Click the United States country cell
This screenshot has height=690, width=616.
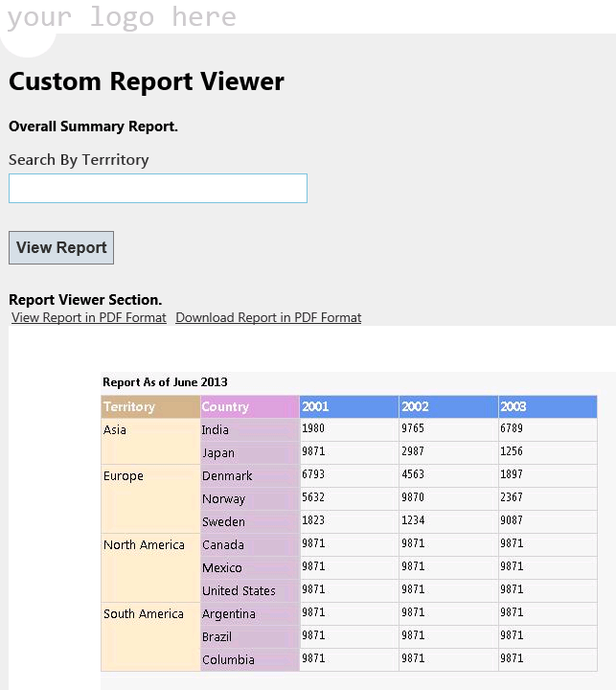tap(249, 590)
